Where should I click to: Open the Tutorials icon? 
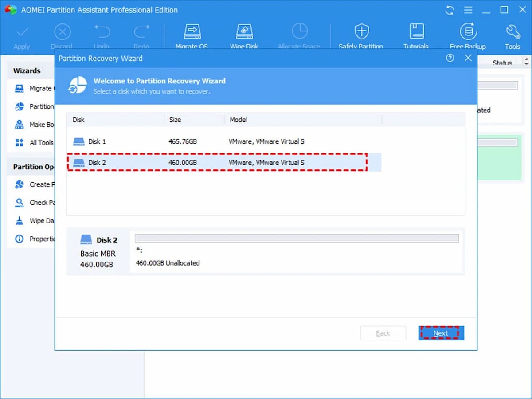[x=416, y=35]
